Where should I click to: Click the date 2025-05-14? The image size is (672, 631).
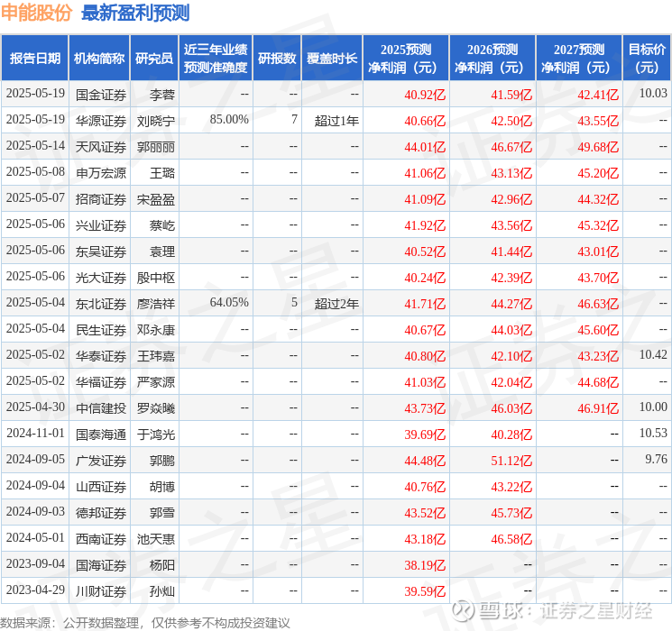tap(35, 146)
